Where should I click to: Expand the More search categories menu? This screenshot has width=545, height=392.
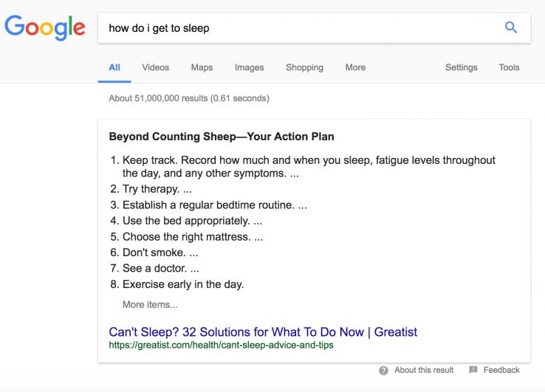[x=355, y=67]
